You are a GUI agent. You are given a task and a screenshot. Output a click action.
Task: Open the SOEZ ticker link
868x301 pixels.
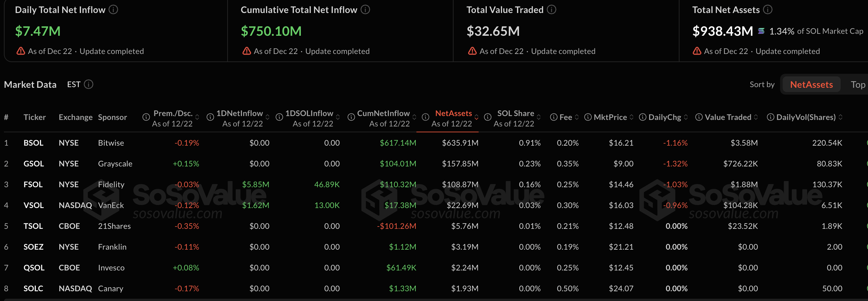(33, 247)
